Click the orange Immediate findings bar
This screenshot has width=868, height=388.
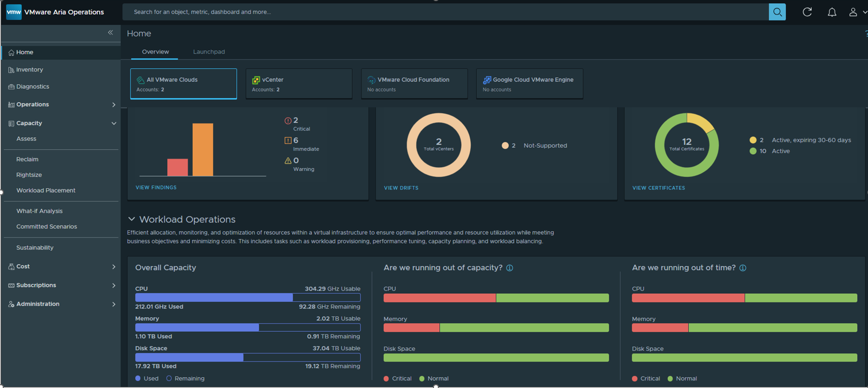point(203,150)
